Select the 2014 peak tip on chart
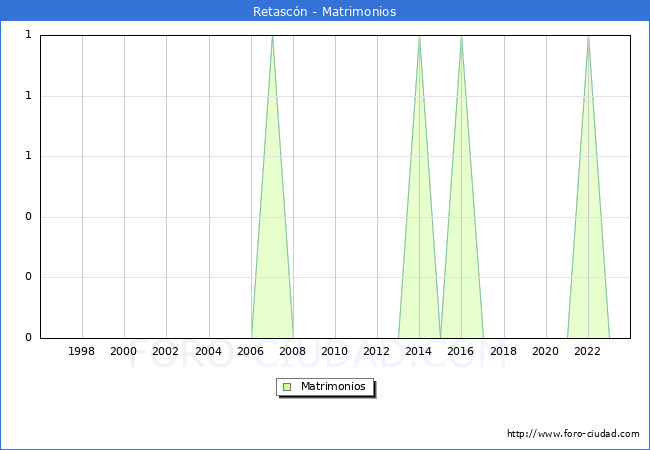The height and width of the screenshot is (450, 650). click(x=419, y=37)
